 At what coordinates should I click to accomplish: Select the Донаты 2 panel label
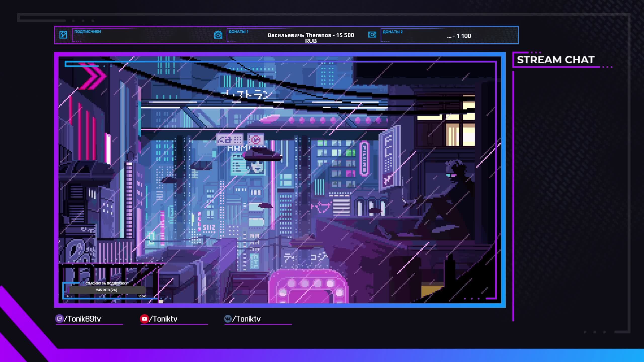pos(392,32)
